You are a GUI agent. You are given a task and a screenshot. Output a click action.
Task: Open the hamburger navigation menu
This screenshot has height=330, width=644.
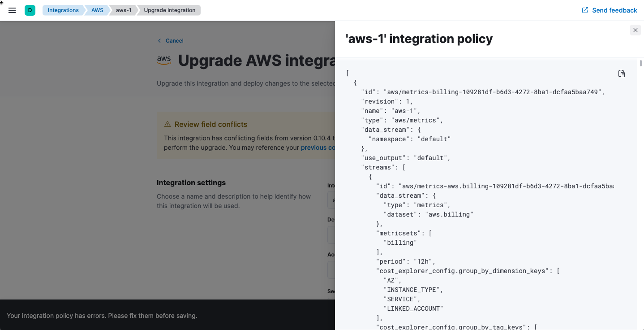click(12, 10)
